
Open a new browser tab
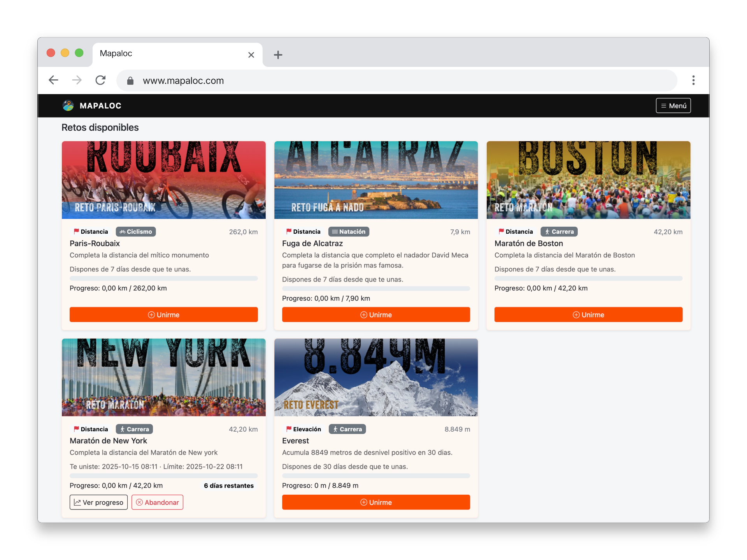tap(278, 55)
